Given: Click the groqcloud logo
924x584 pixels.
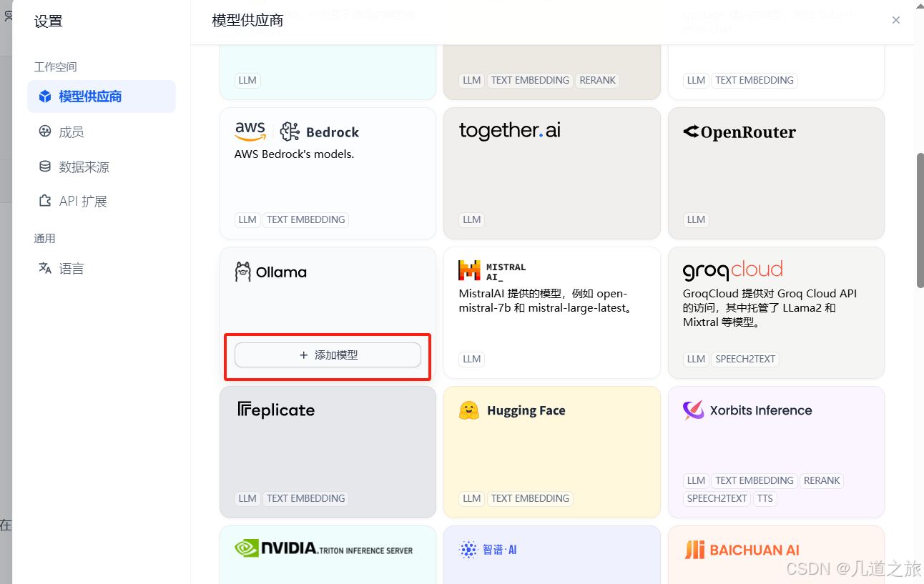Looking at the screenshot, I should click(733, 270).
